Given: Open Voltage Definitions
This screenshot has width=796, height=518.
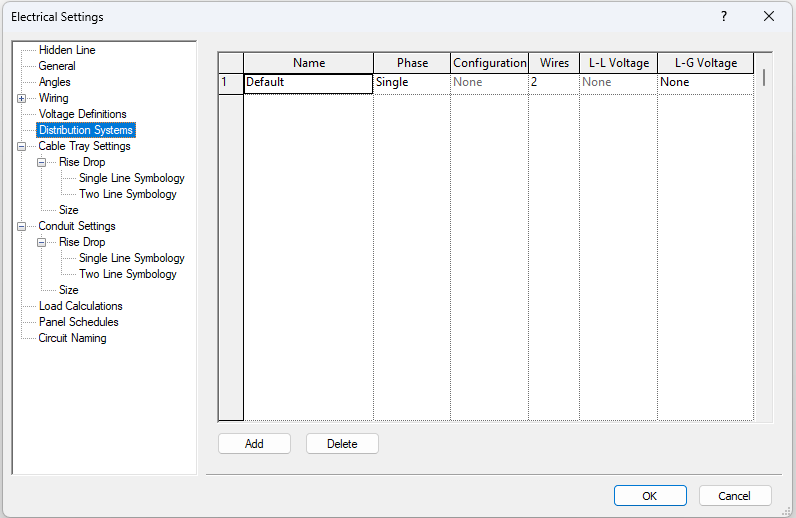Looking at the screenshot, I should point(82,114).
